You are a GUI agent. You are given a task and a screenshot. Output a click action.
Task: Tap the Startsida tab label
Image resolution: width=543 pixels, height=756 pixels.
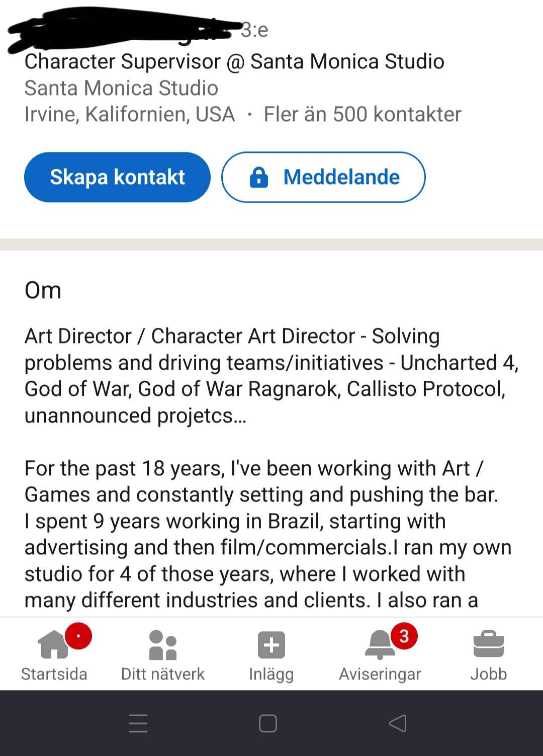[54, 674]
